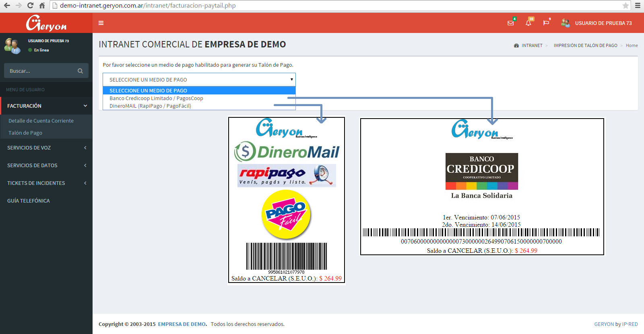This screenshot has height=334, width=644.
Task: Bookmark page with star icon
Action: tap(625, 6)
